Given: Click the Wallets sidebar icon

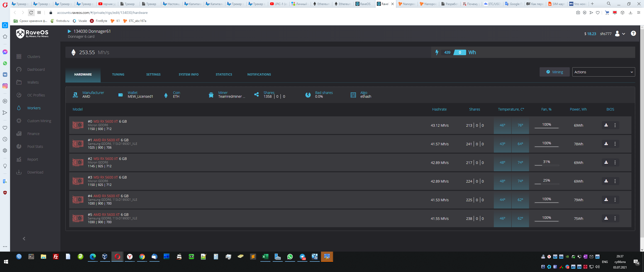Looking at the screenshot, I should pos(19,82).
